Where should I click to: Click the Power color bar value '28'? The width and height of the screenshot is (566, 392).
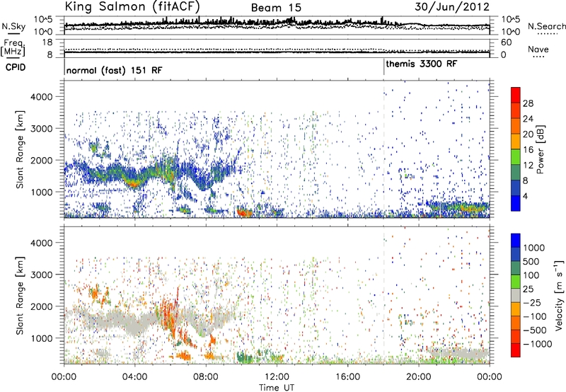tap(528, 103)
